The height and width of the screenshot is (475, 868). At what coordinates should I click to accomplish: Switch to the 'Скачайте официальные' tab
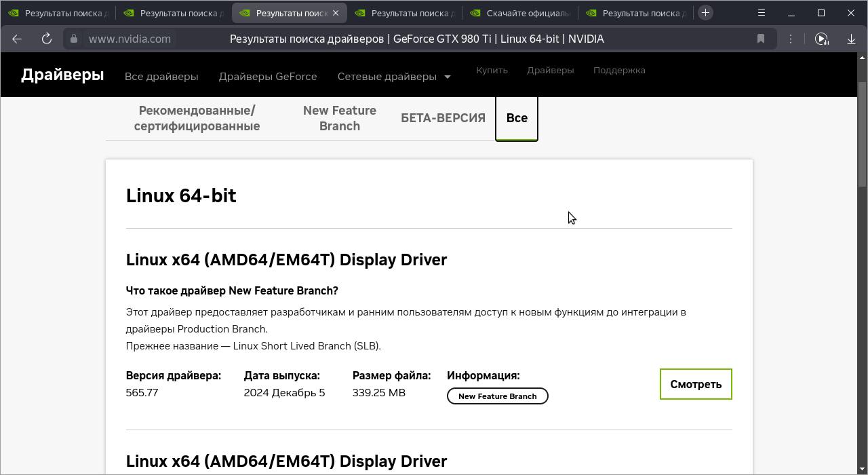[x=520, y=13]
